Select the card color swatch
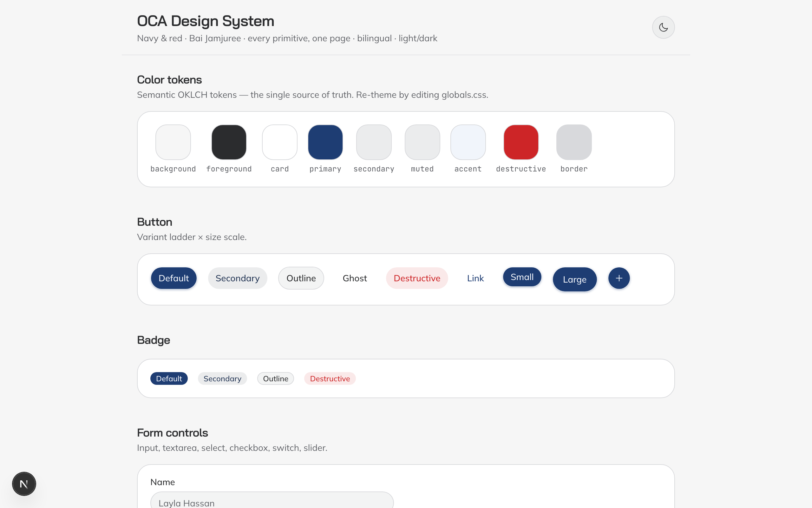The image size is (812, 508). [x=279, y=142]
